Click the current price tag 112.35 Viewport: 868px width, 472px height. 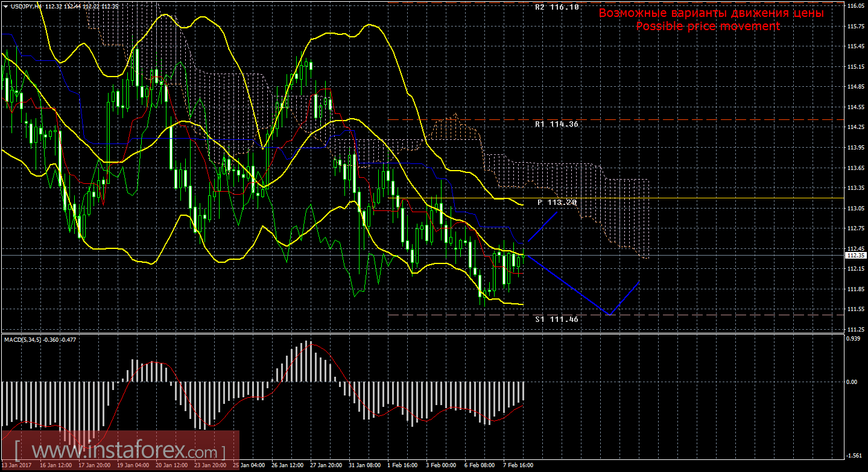click(x=856, y=256)
